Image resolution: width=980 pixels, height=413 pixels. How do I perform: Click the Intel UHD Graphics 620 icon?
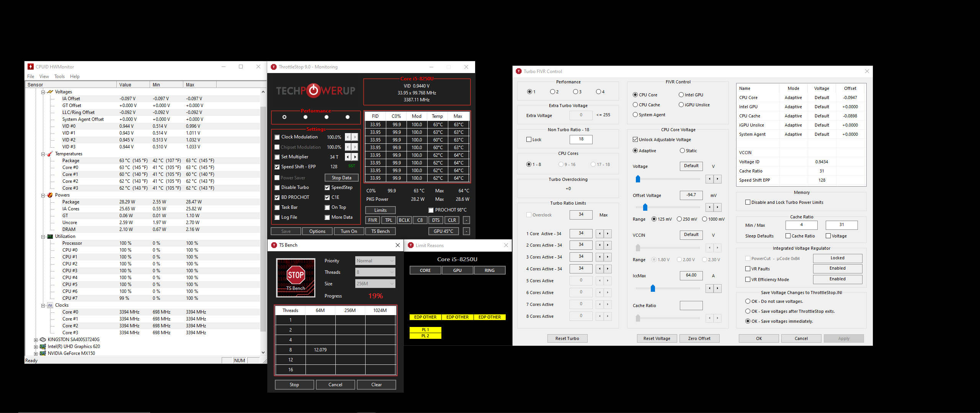click(43, 346)
